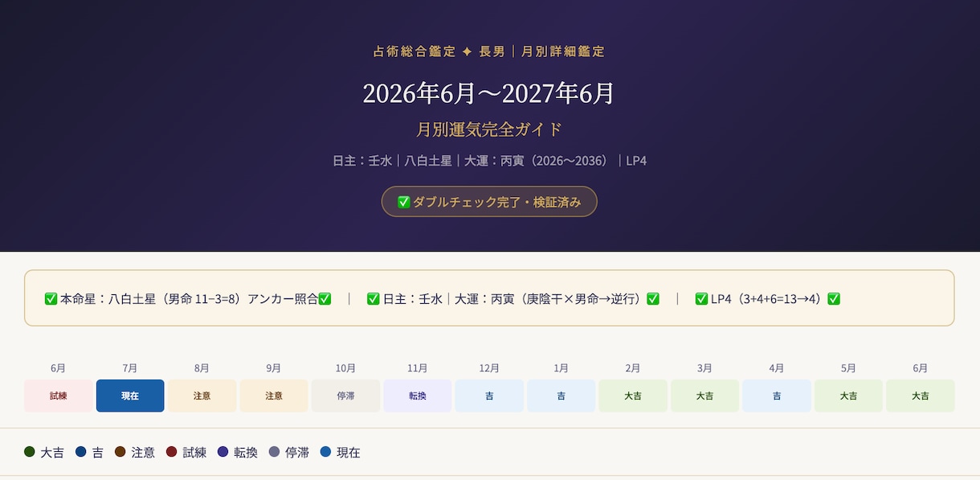This screenshot has width=980, height=480.
Task: Click the brown 注意 legend dot
Action: pyautogui.click(x=120, y=452)
